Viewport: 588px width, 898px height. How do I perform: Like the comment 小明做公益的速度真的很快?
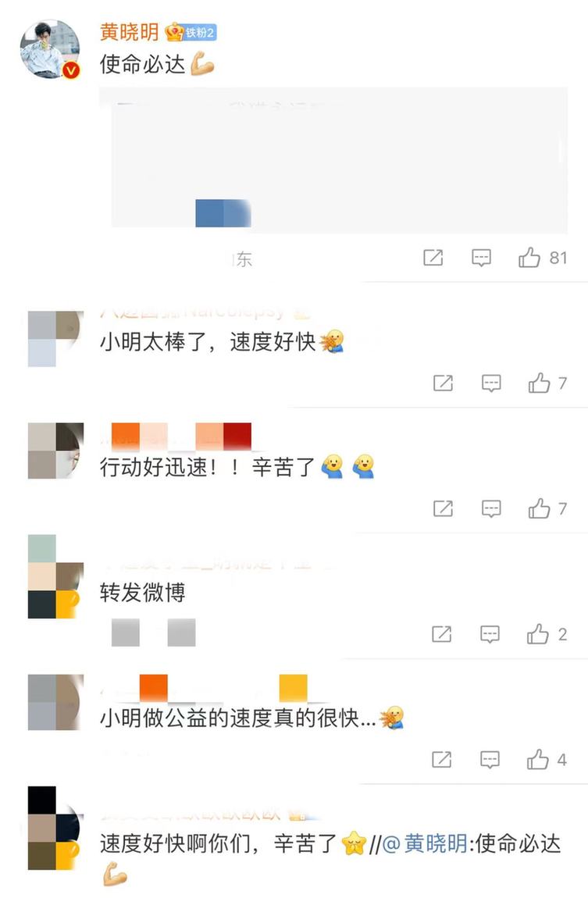[537, 759]
